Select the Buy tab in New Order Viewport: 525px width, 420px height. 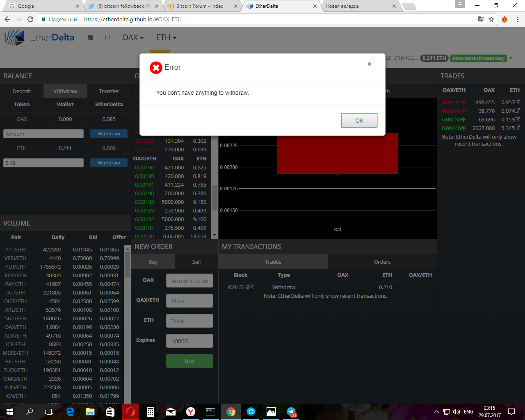[153, 262]
